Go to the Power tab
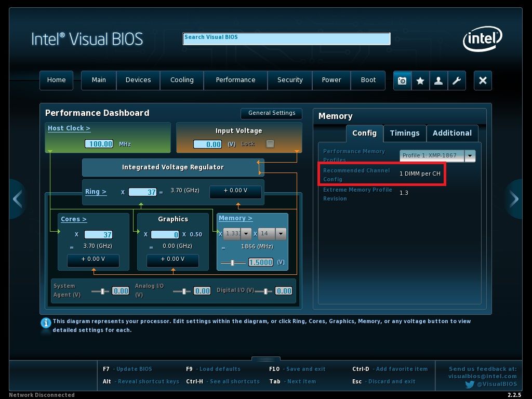Viewport: 532px width, 399px height. (331, 80)
